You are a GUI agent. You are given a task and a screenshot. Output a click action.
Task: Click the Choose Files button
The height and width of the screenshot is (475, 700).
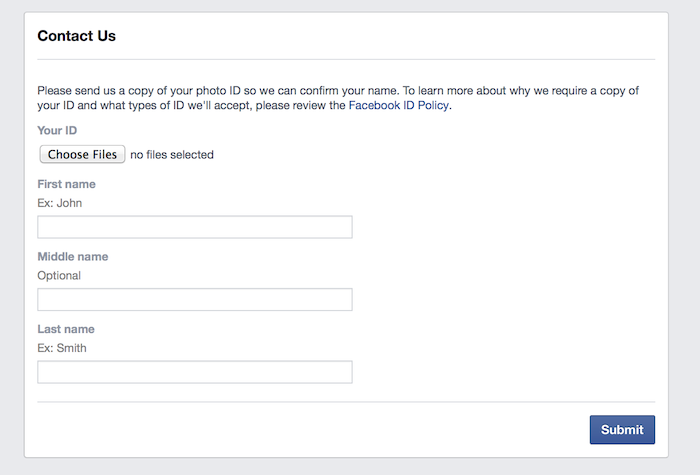click(82, 155)
